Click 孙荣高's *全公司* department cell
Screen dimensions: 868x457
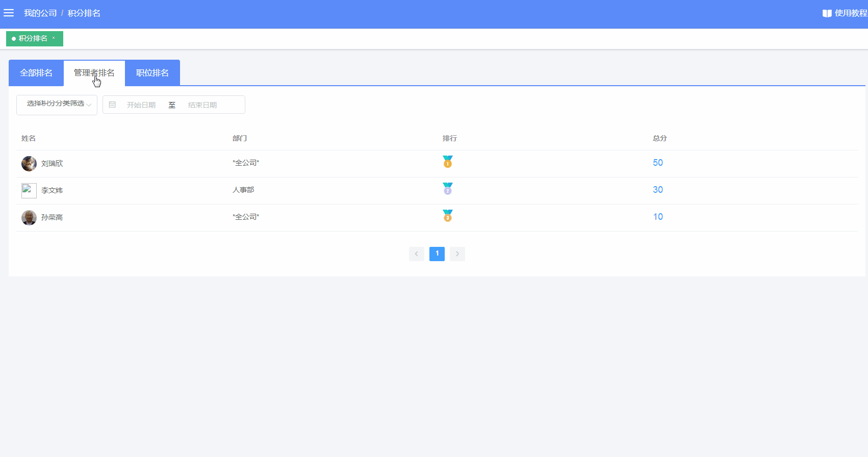click(x=246, y=217)
